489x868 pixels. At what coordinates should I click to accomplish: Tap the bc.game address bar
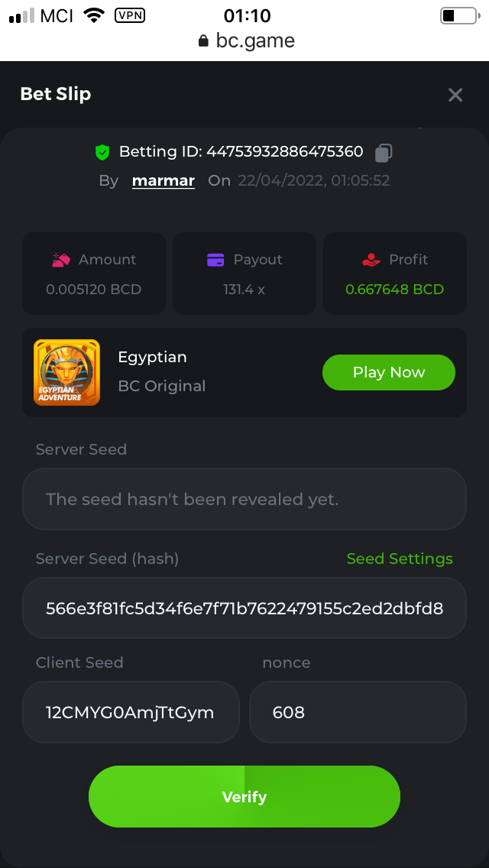tap(246, 40)
